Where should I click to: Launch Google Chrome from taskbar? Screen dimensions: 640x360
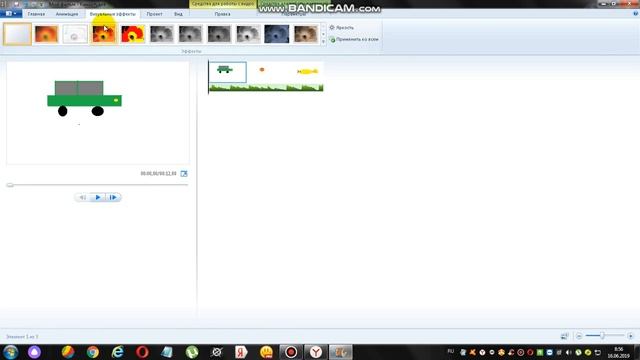93,352
